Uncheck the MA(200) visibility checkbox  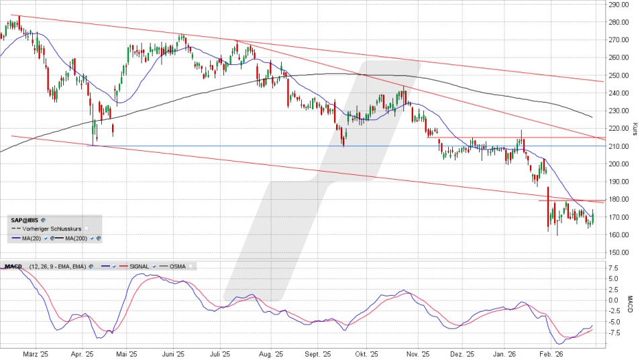pos(93,238)
